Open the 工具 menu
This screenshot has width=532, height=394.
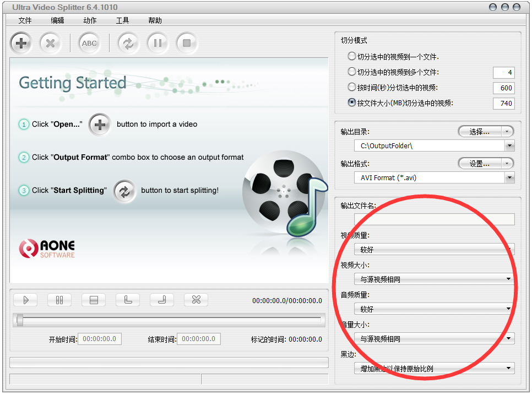[122, 20]
